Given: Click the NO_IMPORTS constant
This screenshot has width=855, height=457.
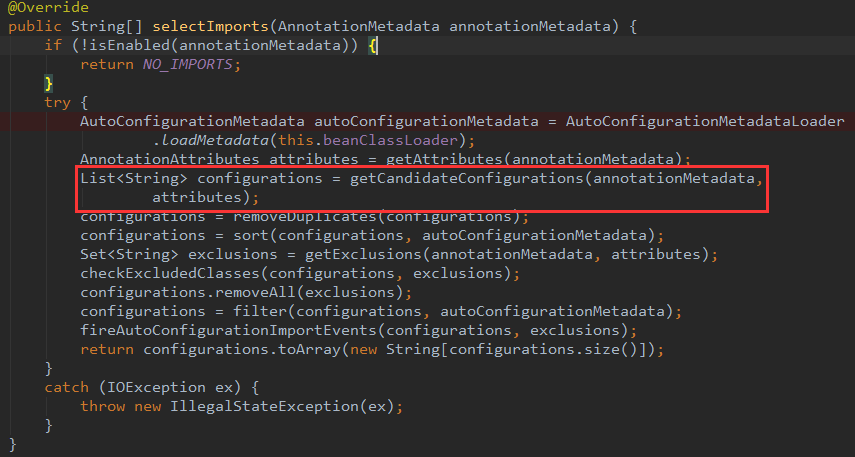Looking at the screenshot, I should click(188, 64).
